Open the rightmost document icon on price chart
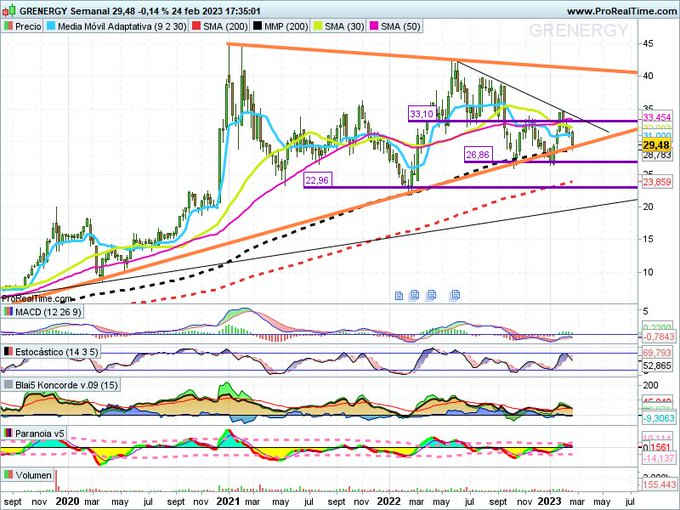Screen dimensions: 680x510 (454, 295)
